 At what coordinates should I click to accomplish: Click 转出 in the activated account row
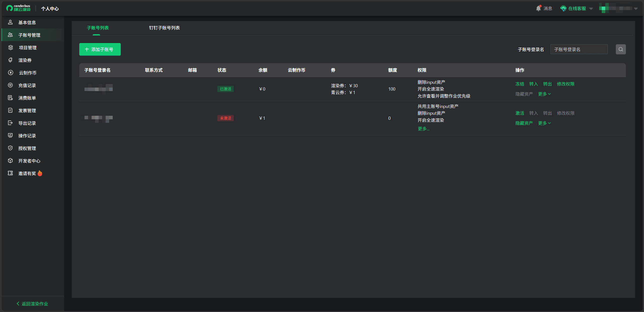pos(547,84)
